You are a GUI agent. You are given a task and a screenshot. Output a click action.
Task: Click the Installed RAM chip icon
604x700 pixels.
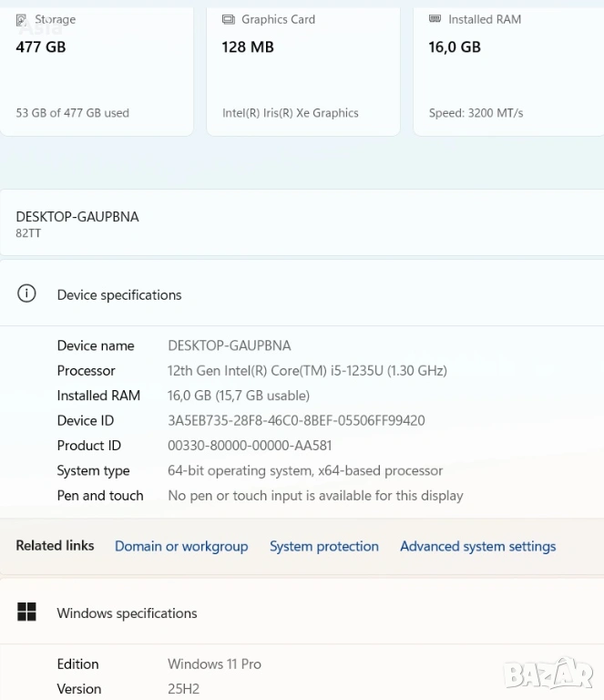435,19
